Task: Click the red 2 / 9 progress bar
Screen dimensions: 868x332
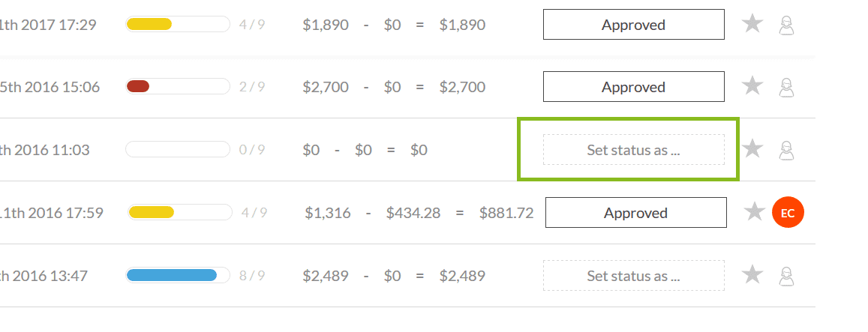Action: (178, 87)
